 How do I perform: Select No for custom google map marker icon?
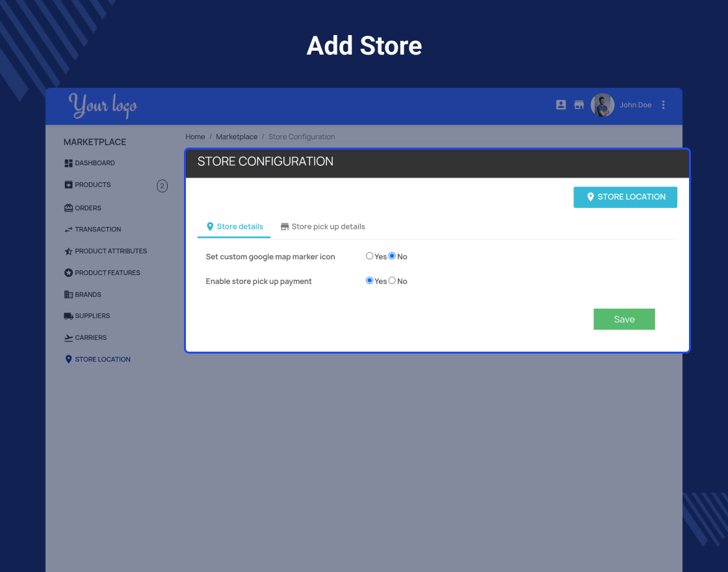(392, 256)
